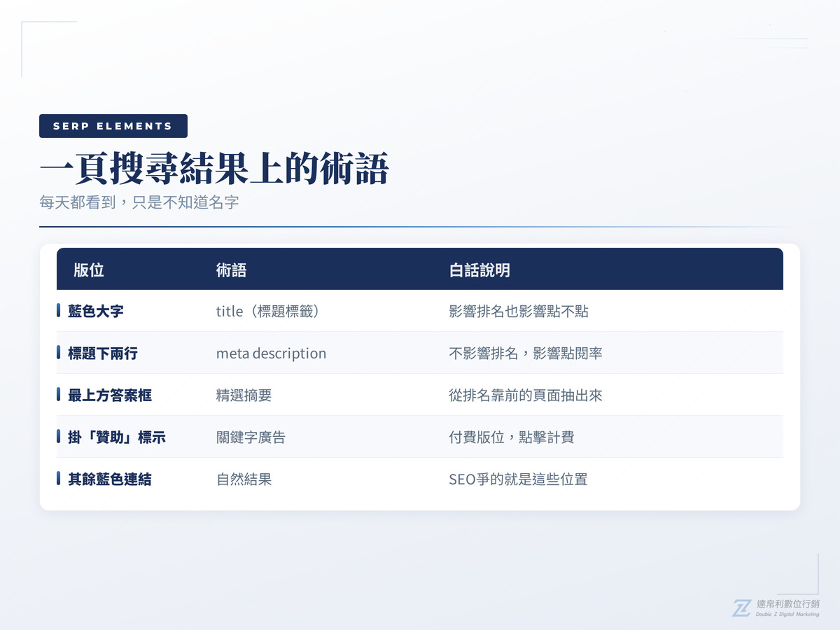Viewport: 840px width, 630px height.
Task: Click the text 不影響排名，影響點閱率
Action: 526,353
